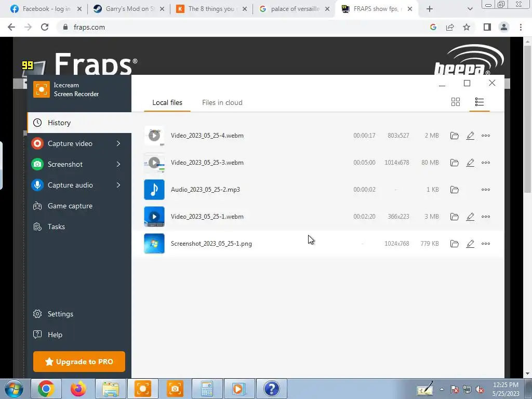Screen dimensions: 532x399
Task: Edit Video_2023_05_25-3.webm with pencil icon
Action: pos(470,163)
